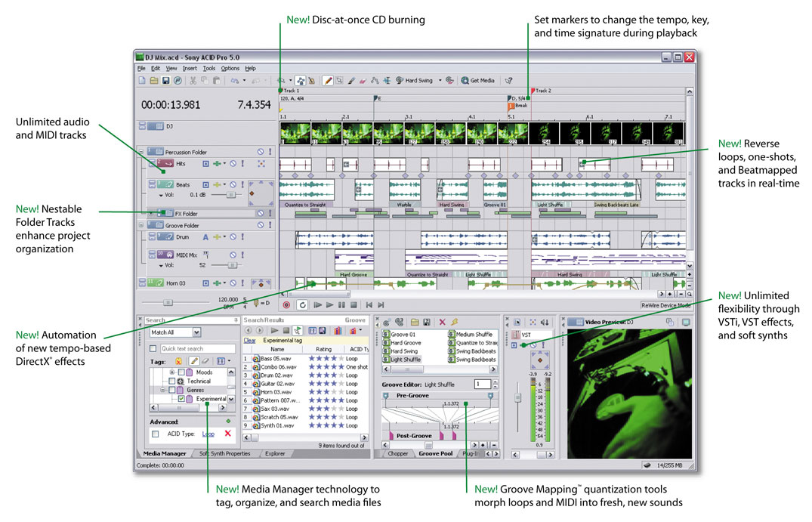Click the red X delete icon in Groove Pool
812x522 pixels.
click(442, 322)
